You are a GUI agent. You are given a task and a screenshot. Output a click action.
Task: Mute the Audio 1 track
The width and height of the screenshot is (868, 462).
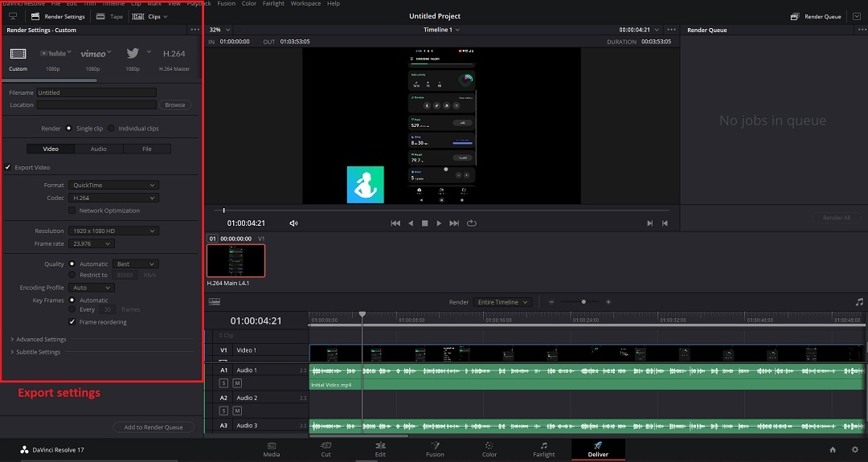[x=237, y=383]
